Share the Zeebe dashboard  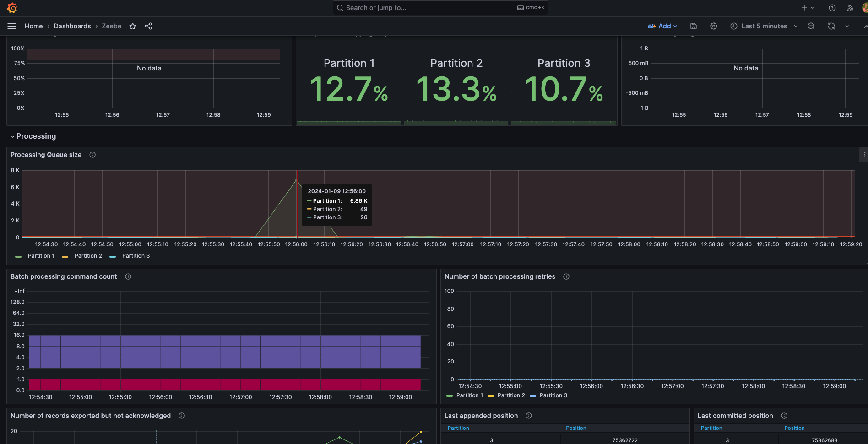(148, 26)
